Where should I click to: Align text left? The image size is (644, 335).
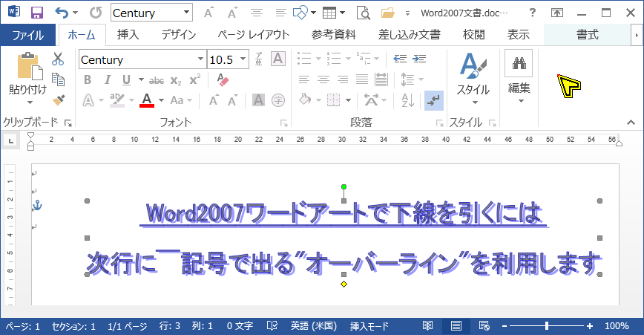tap(304, 79)
